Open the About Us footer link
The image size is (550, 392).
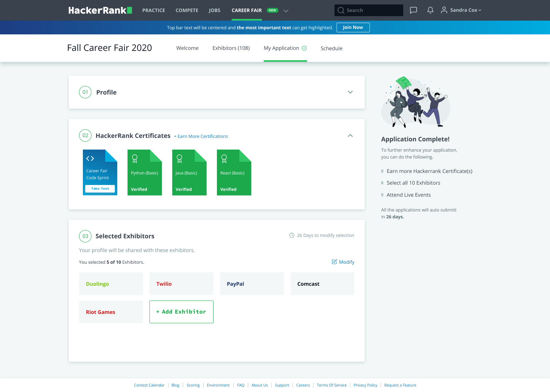coord(260,385)
